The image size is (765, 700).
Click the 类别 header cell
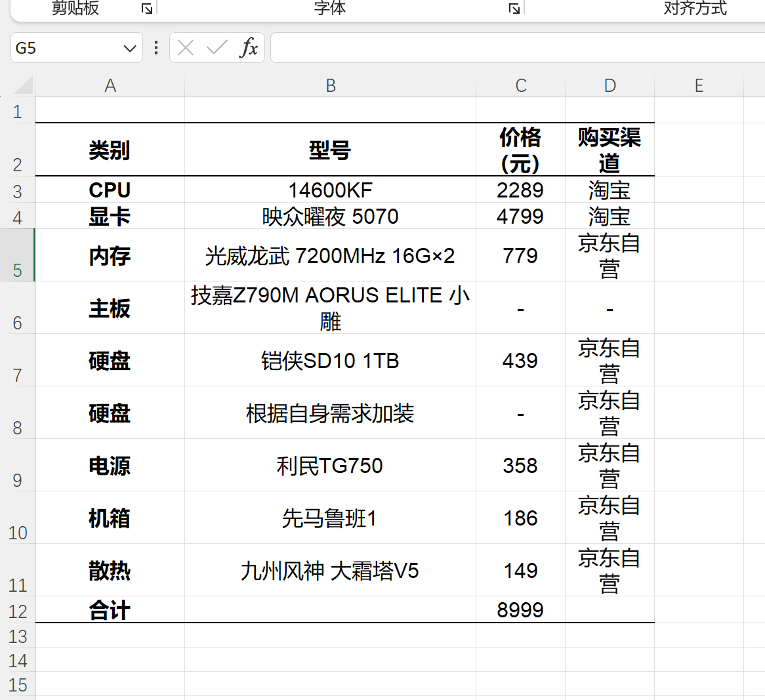click(110, 150)
